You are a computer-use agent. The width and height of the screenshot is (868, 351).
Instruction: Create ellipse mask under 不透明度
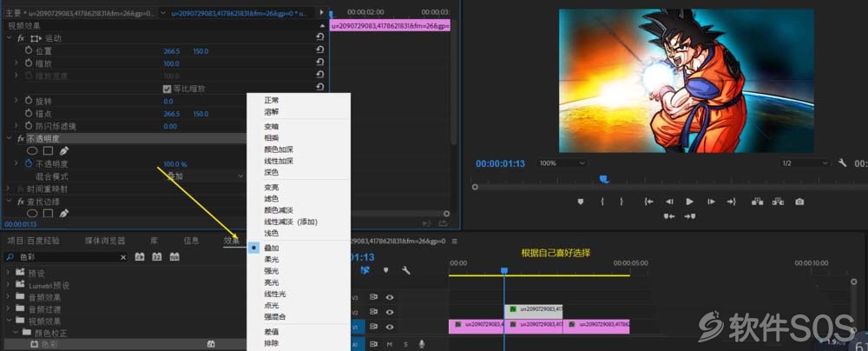33,150
